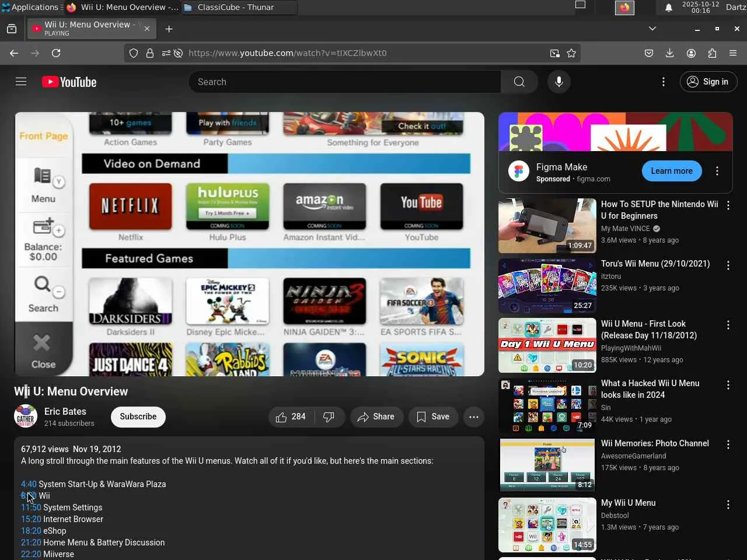This screenshot has height=560, width=747.
Task: Subscribe to Eric Bates channel
Action: 138,417
